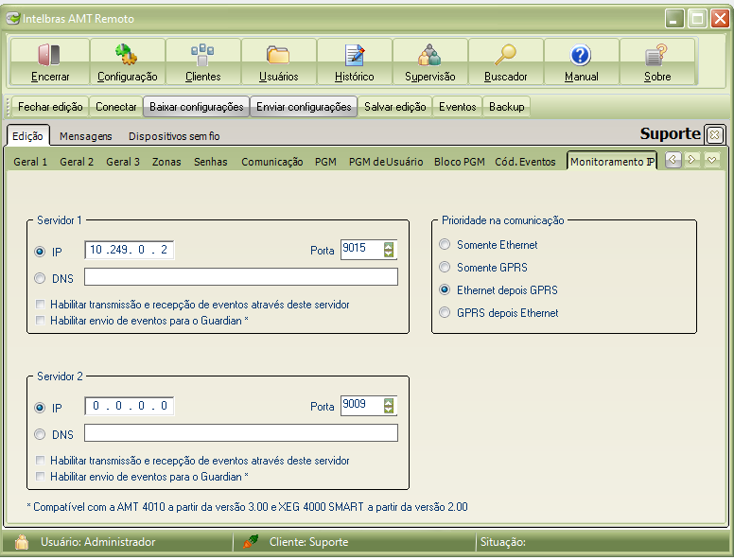Open Sobre about icon
Viewport: 734px width, 560px height.
pyautogui.click(x=656, y=54)
